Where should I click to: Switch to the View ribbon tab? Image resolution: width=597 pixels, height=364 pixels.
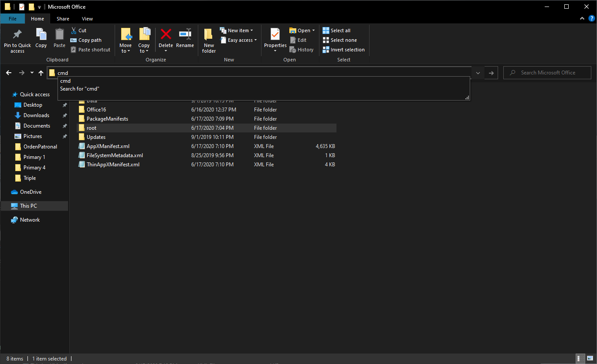pos(87,19)
